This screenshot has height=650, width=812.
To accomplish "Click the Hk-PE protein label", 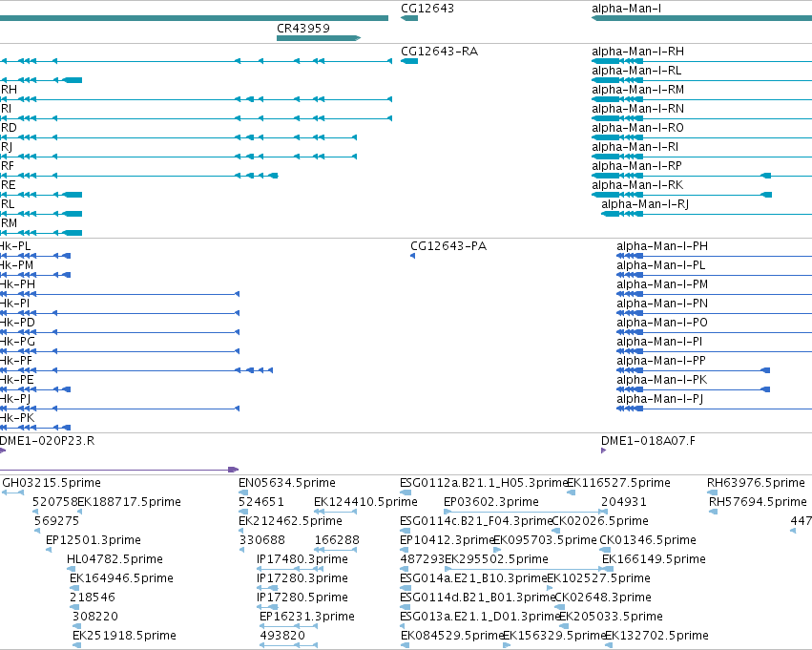I will pyautogui.click(x=16, y=380).
